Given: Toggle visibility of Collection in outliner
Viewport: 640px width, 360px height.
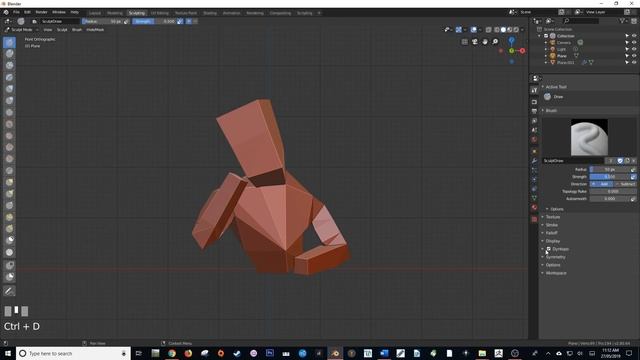Looking at the screenshot, I should [634, 36].
